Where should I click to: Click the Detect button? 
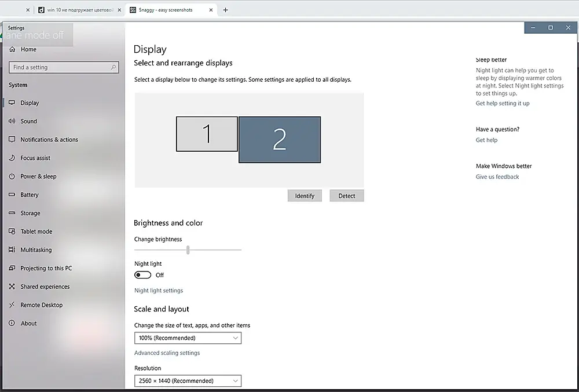point(347,196)
